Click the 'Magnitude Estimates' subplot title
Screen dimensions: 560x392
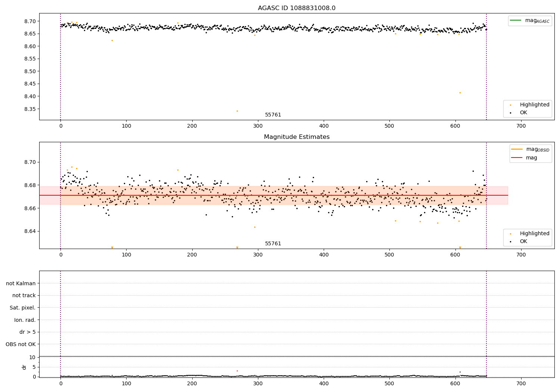[296, 137]
